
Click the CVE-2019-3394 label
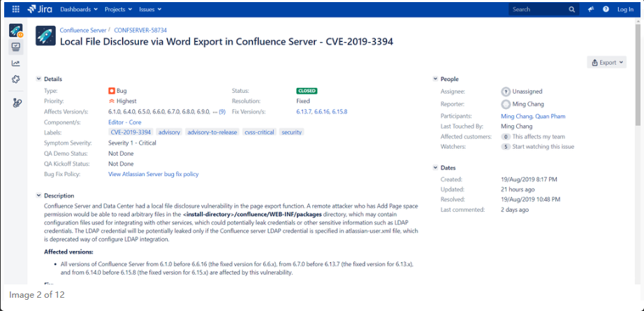[131, 132]
